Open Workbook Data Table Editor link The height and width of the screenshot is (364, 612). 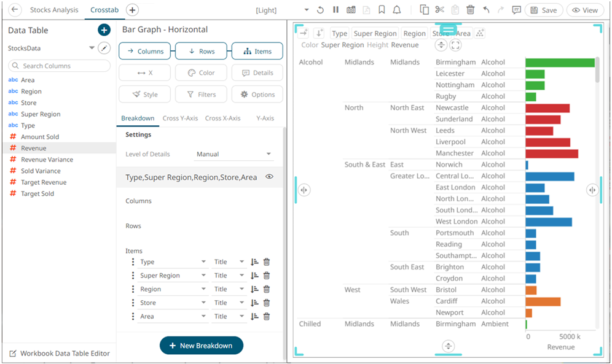click(60, 354)
